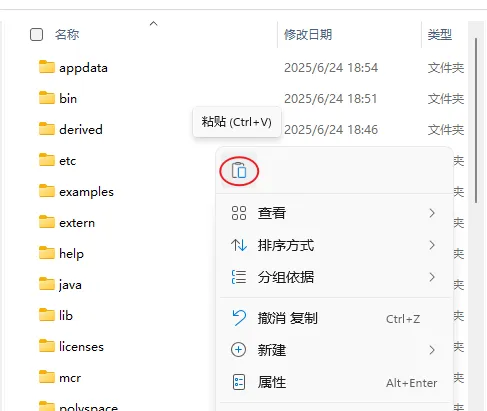This screenshot has width=487, height=411.
Task: Click the appdata folder name
Action: coord(83,68)
